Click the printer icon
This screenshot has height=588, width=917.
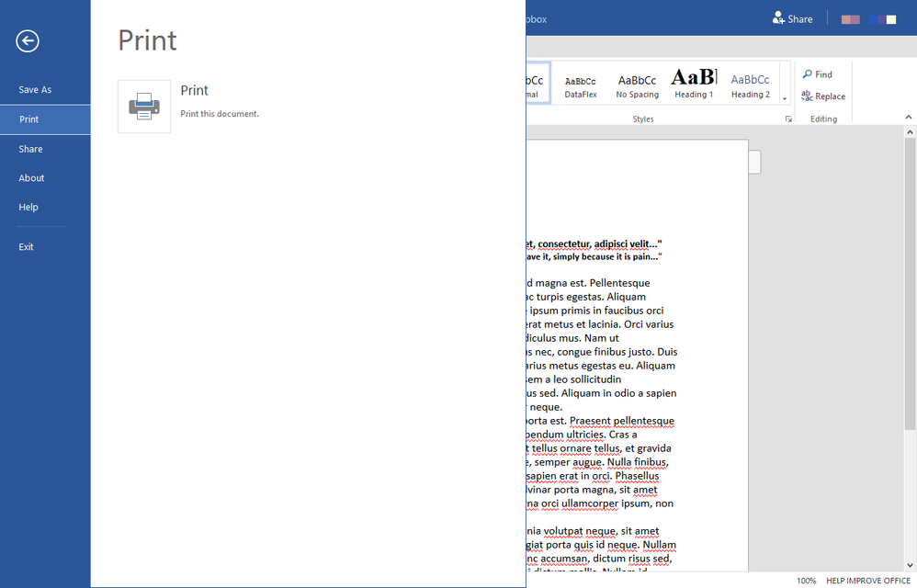click(144, 107)
